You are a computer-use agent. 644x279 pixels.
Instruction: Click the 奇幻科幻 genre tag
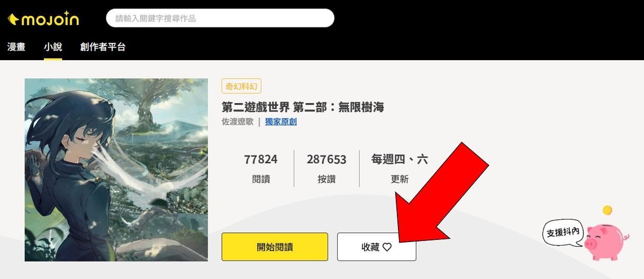[x=241, y=86]
